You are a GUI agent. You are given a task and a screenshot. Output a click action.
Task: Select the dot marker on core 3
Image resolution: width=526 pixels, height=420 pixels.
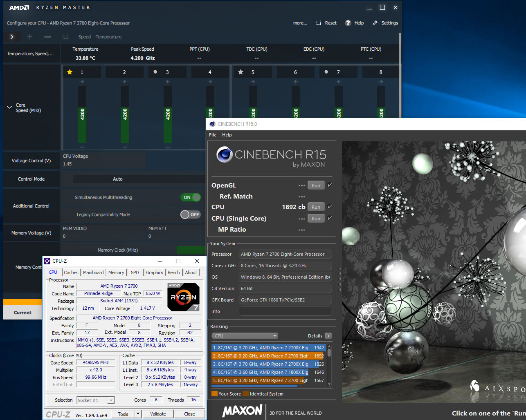(x=155, y=72)
